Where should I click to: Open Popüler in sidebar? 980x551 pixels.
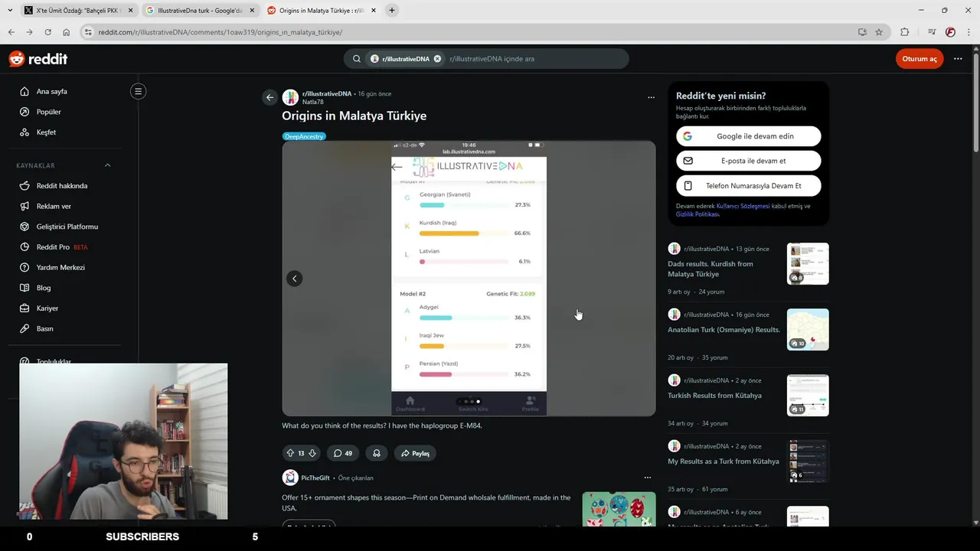[x=48, y=112]
